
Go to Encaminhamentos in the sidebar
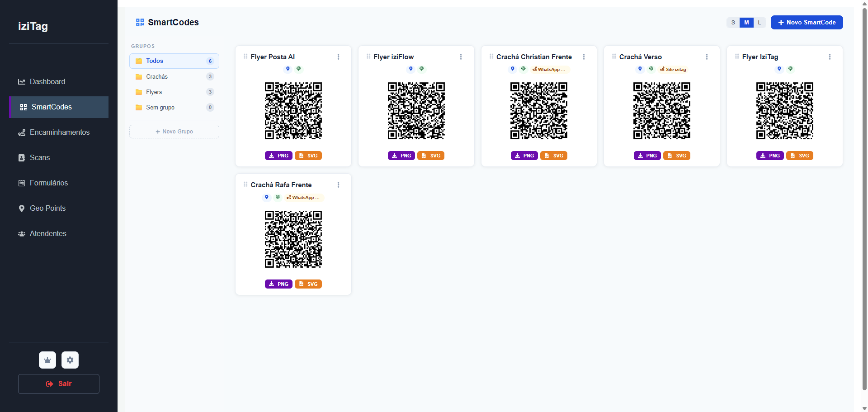tap(59, 133)
